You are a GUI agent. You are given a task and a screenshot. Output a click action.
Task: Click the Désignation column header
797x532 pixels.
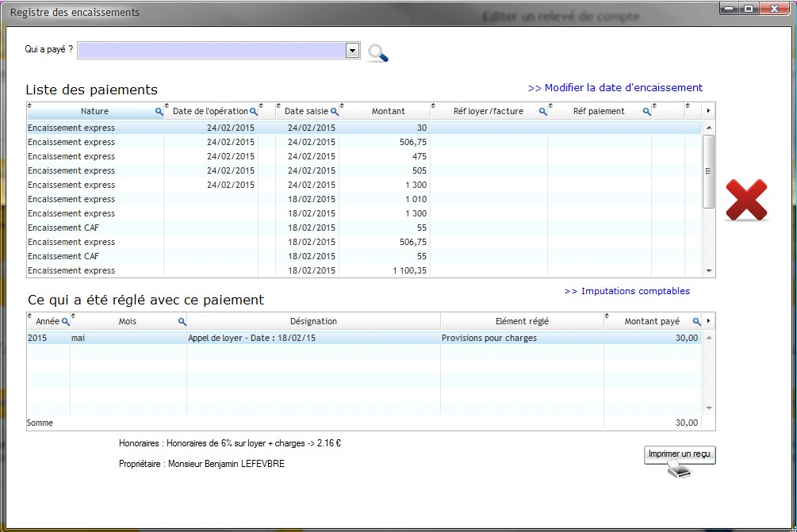point(313,322)
